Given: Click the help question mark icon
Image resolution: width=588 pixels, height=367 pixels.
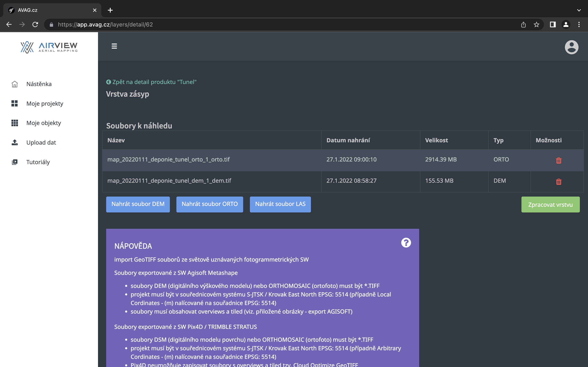Looking at the screenshot, I should tap(406, 242).
